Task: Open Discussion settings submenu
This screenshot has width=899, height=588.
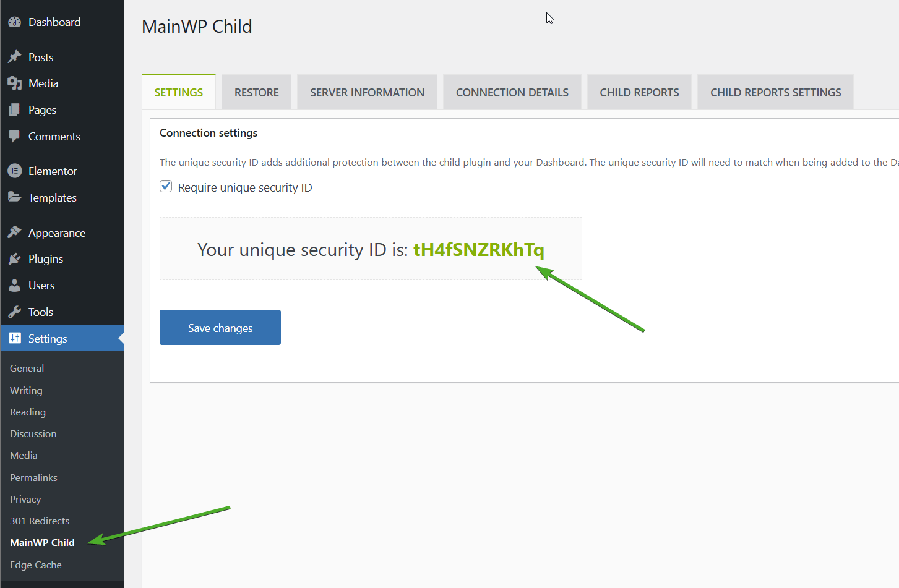Action: 33,433
